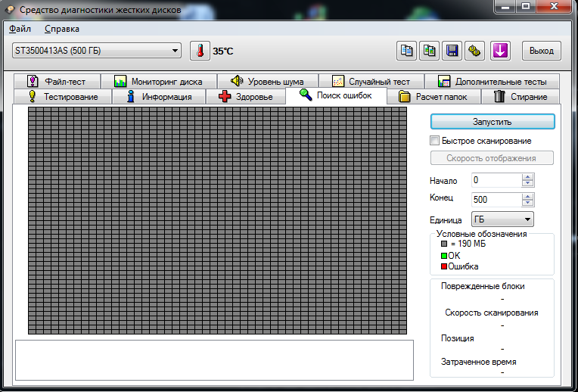Increase the Начало value with up arrow
The height and width of the screenshot is (392, 578).
click(x=528, y=177)
